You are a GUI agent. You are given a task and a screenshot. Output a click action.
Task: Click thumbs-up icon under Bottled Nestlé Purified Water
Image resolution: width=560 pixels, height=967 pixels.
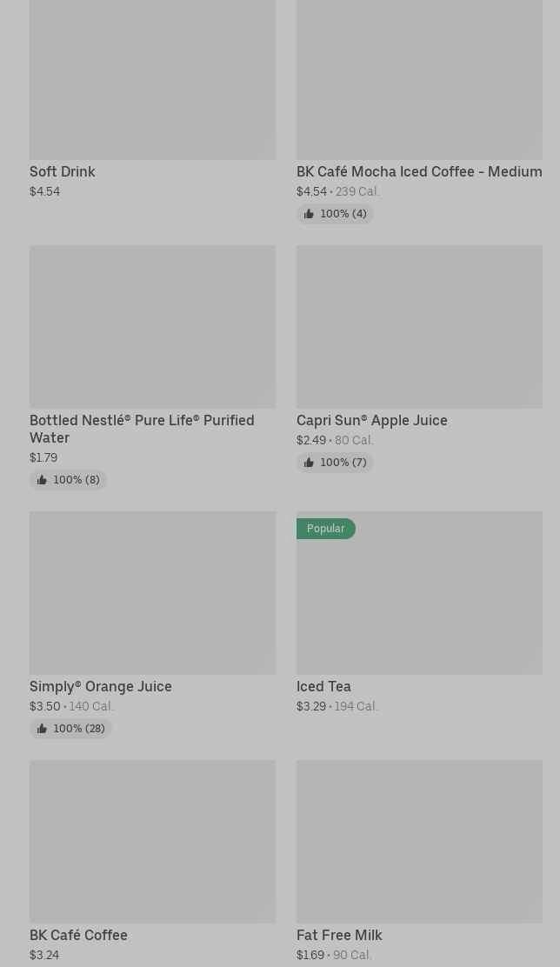[x=42, y=480]
